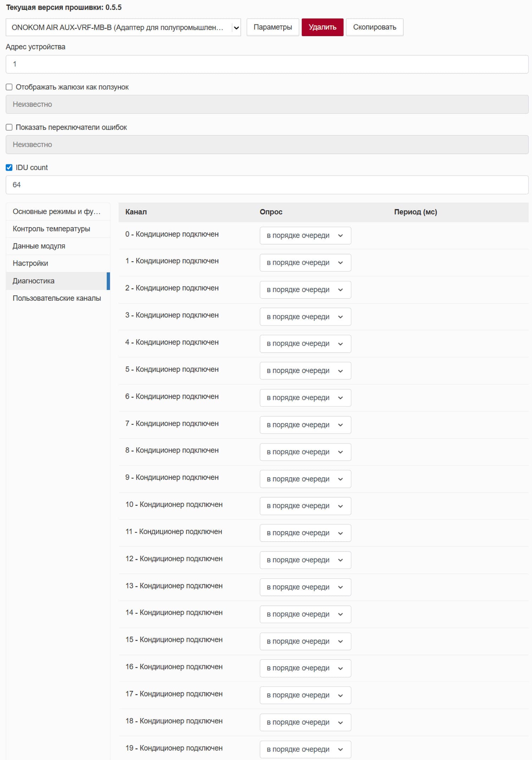Check Показать переключатели ошибок option
The image size is (532, 760).
click(9, 127)
